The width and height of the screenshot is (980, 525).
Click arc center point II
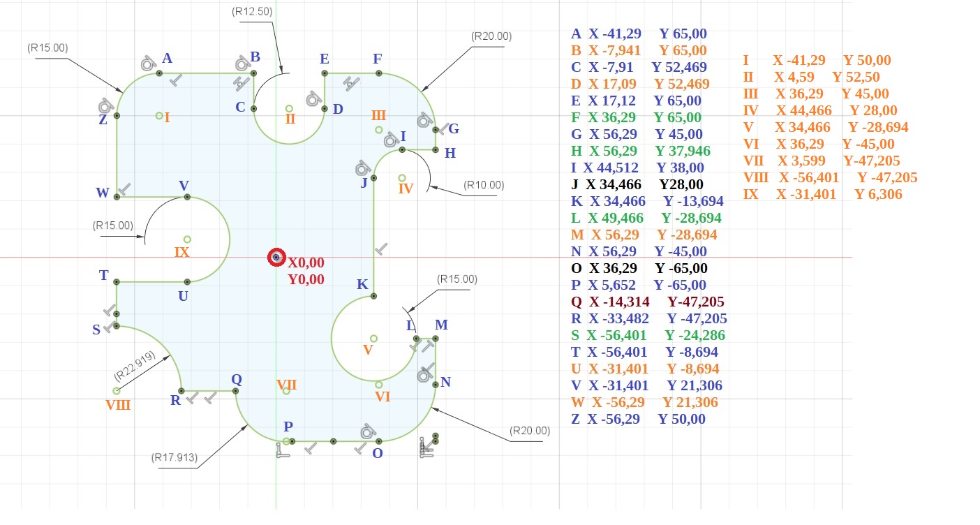[290, 108]
